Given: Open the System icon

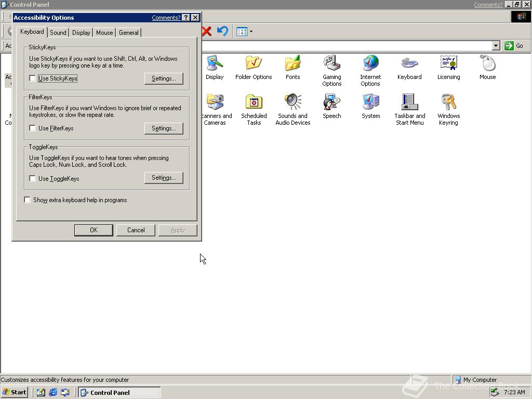Looking at the screenshot, I should (370, 106).
